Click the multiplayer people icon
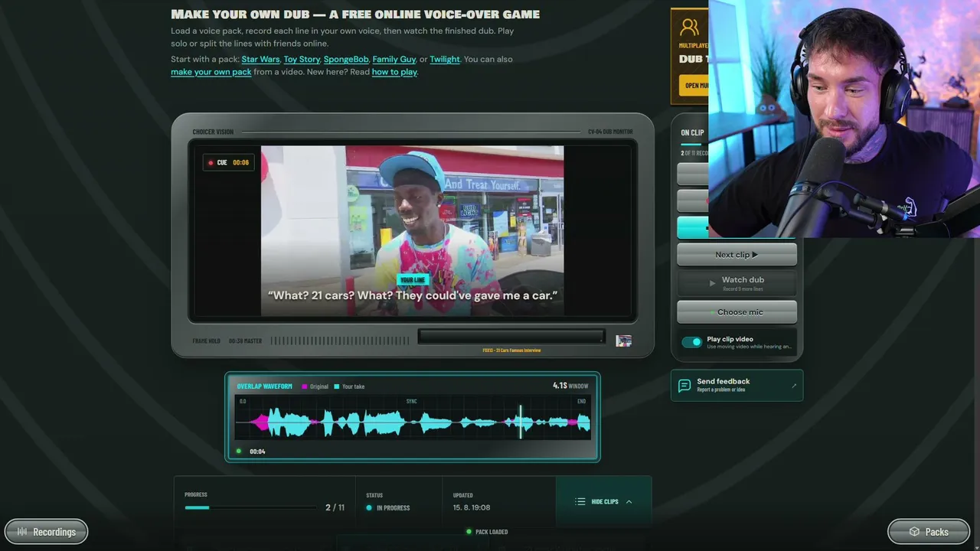The image size is (980, 551). tap(690, 27)
